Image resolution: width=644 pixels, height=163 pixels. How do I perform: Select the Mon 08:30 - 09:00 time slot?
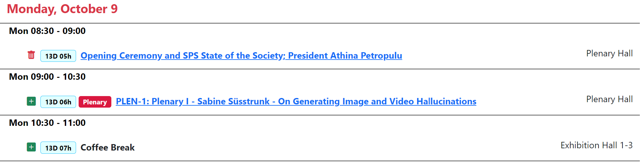(47, 31)
